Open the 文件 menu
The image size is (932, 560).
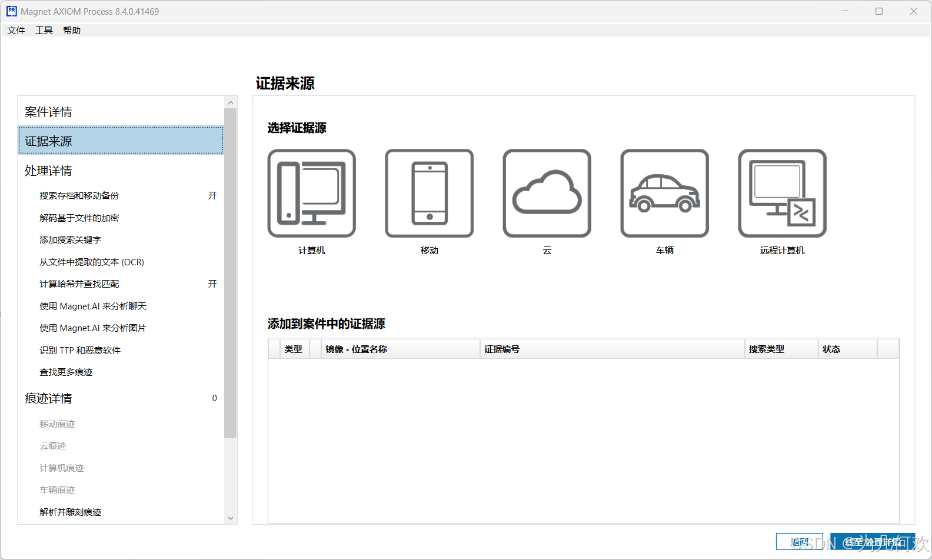pyautogui.click(x=16, y=31)
